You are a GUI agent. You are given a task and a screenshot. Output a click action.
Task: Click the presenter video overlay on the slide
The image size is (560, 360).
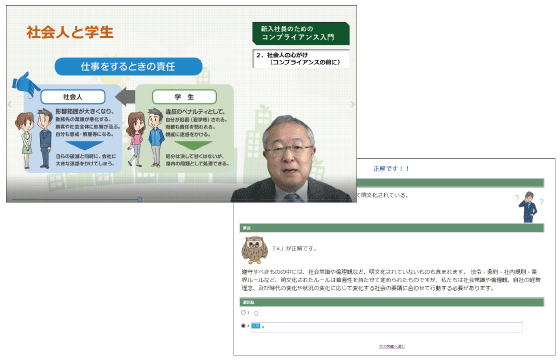291,159
